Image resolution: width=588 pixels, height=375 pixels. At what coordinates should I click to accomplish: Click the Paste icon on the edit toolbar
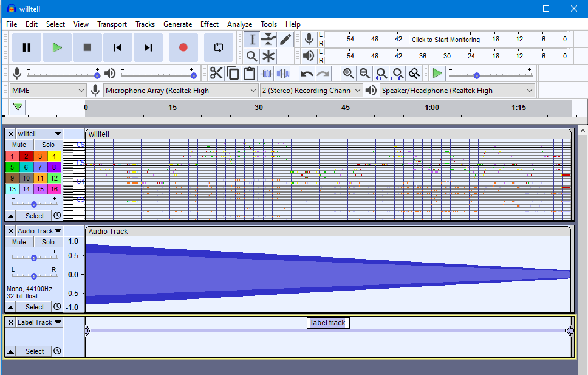[x=250, y=73]
